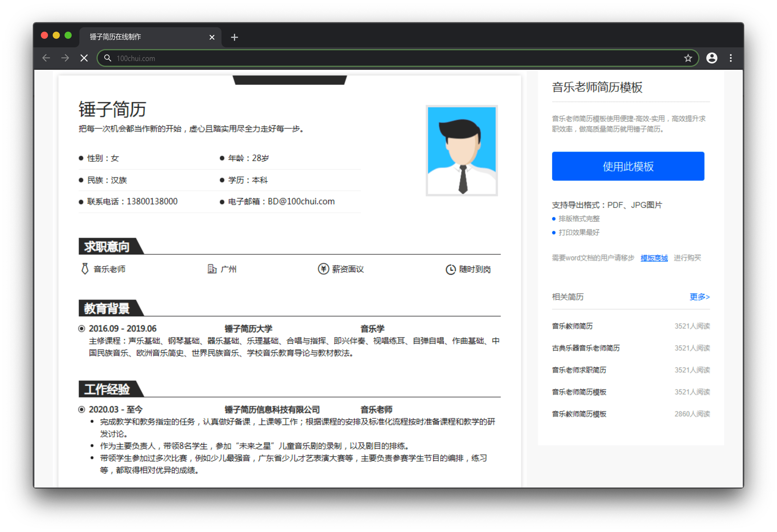Click the yen icon beside 薪资面议
Screen dimensions: 777x532
(323, 269)
